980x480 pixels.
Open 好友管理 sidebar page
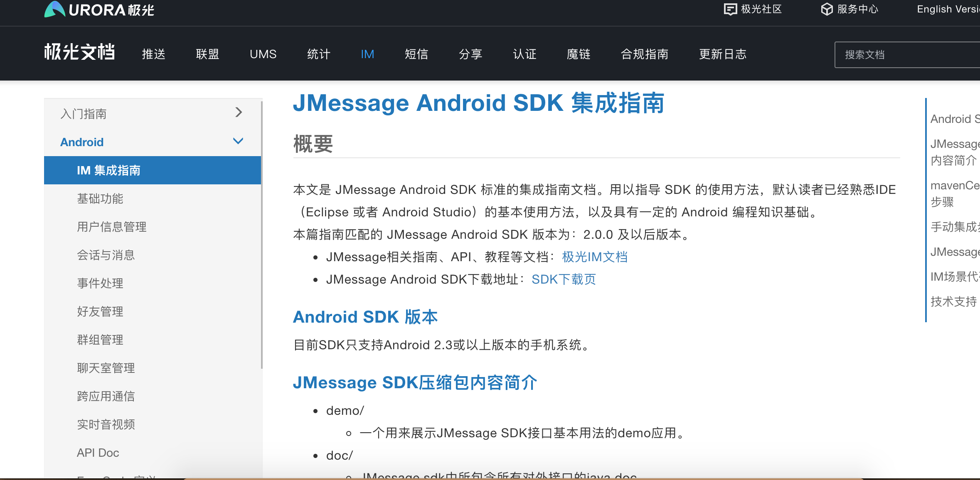pos(100,311)
